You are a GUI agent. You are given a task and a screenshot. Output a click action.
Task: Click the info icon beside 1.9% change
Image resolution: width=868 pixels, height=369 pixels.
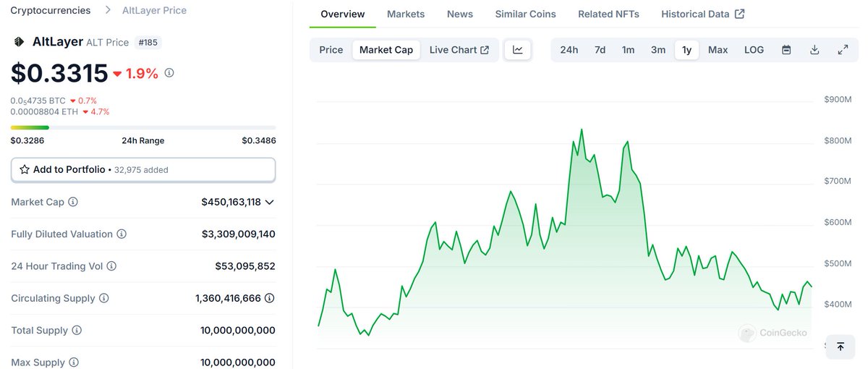coord(169,73)
